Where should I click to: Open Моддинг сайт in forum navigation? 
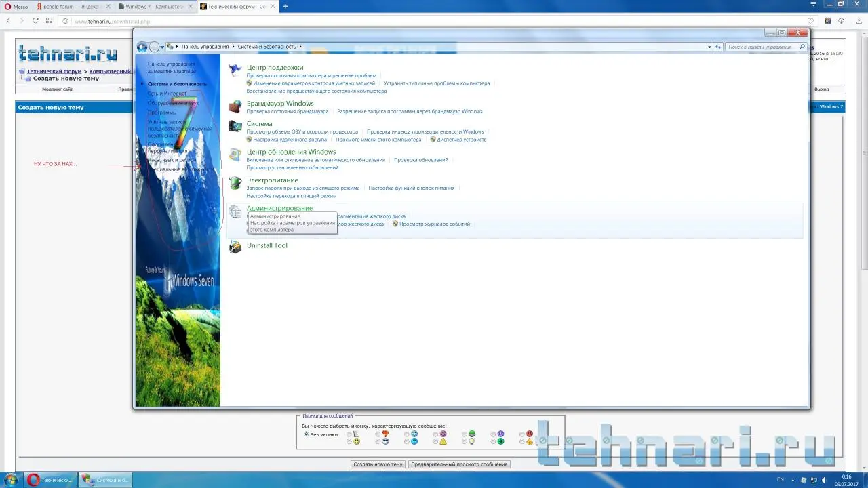click(57, 89)
